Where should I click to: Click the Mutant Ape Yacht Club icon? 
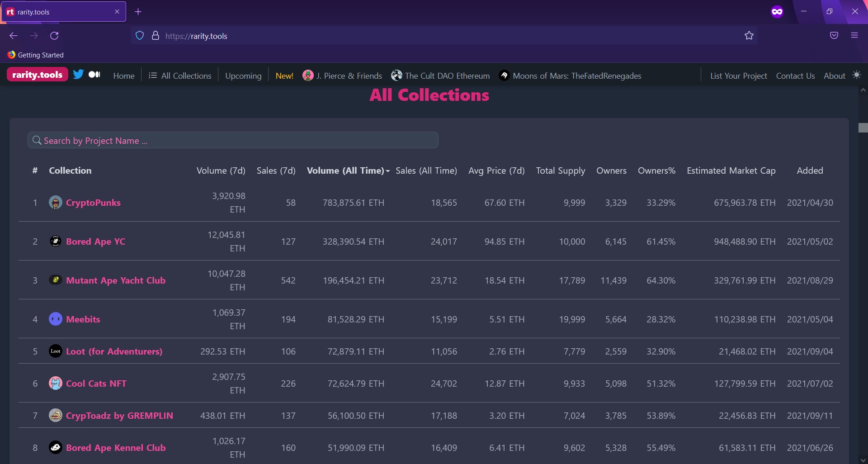56,280
